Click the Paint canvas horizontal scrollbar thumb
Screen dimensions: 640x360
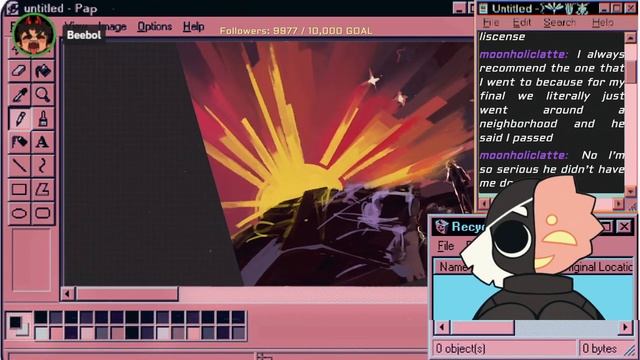[127, 293]
